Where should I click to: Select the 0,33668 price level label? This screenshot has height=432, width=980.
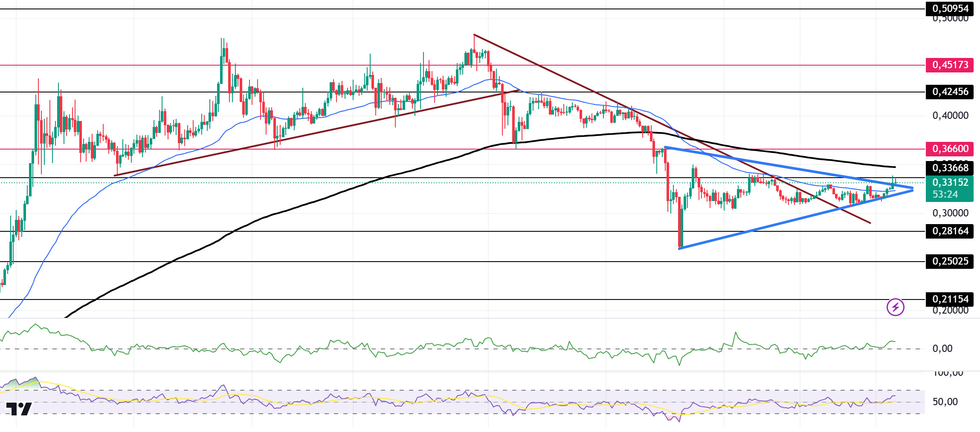click(950, 168)
